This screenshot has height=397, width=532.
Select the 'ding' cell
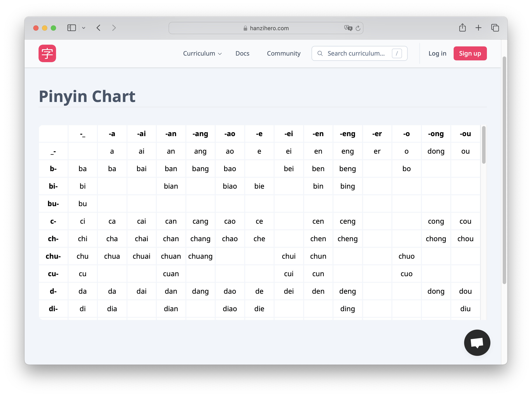pos(347,309)
